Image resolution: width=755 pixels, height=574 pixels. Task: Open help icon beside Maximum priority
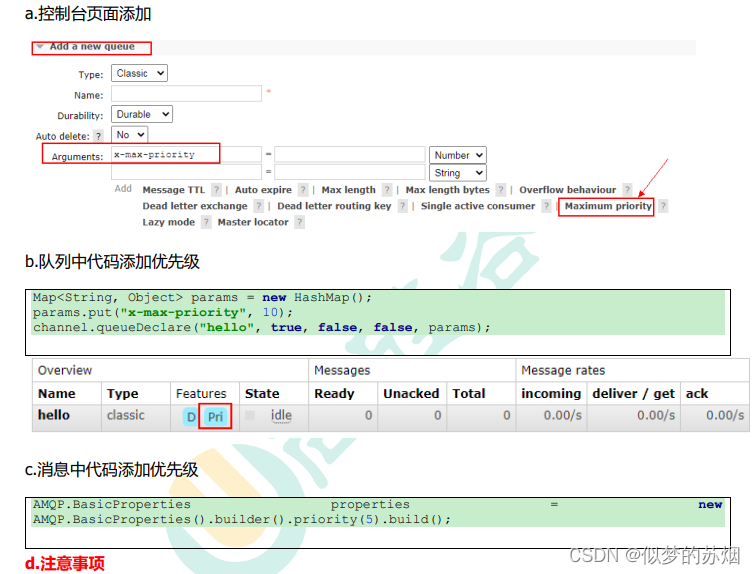(x=664, y=206)
